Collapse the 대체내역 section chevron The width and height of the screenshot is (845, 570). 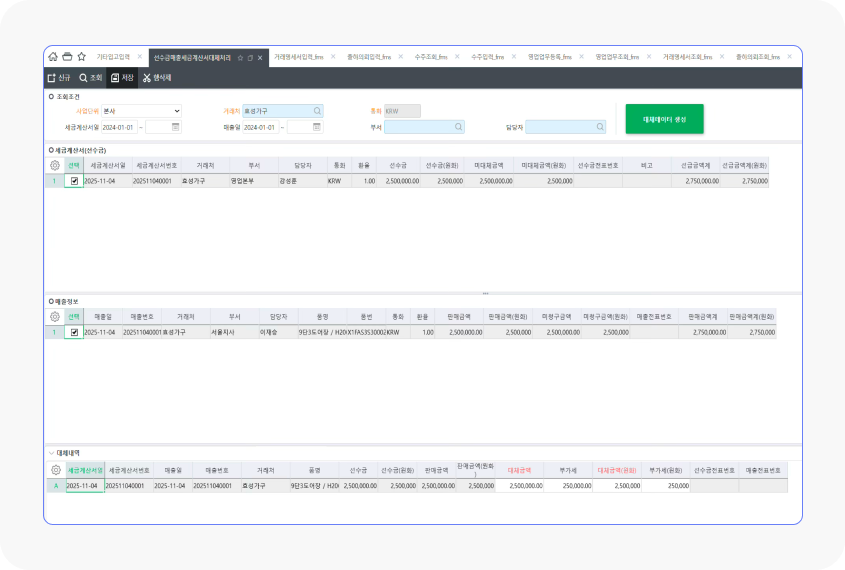51,452
